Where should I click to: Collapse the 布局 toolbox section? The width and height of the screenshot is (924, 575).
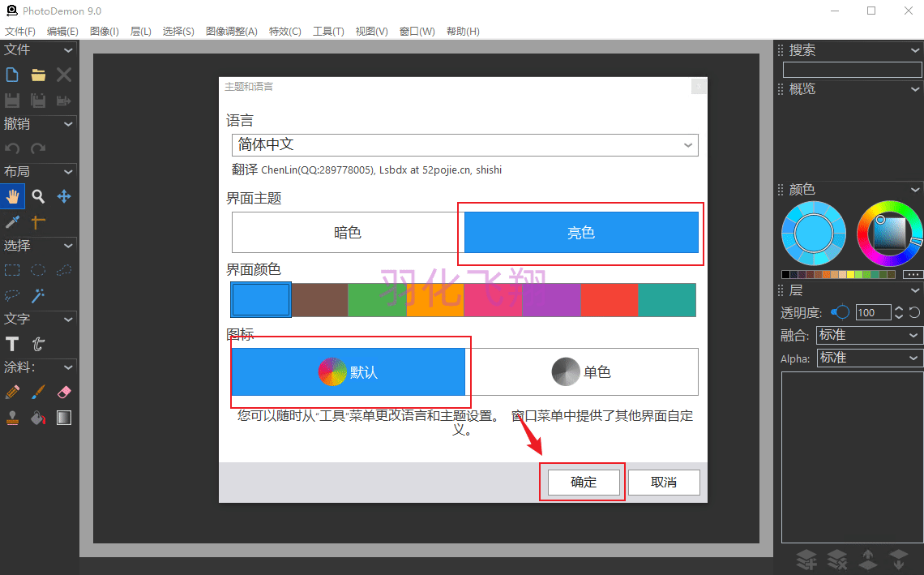[x=68, y=172]
